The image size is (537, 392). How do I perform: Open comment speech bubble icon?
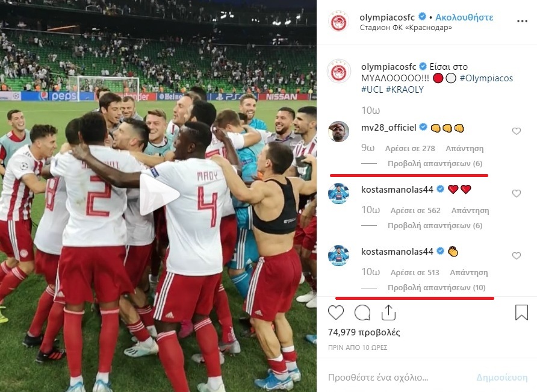pyautogui.click(x=362, y=313)
